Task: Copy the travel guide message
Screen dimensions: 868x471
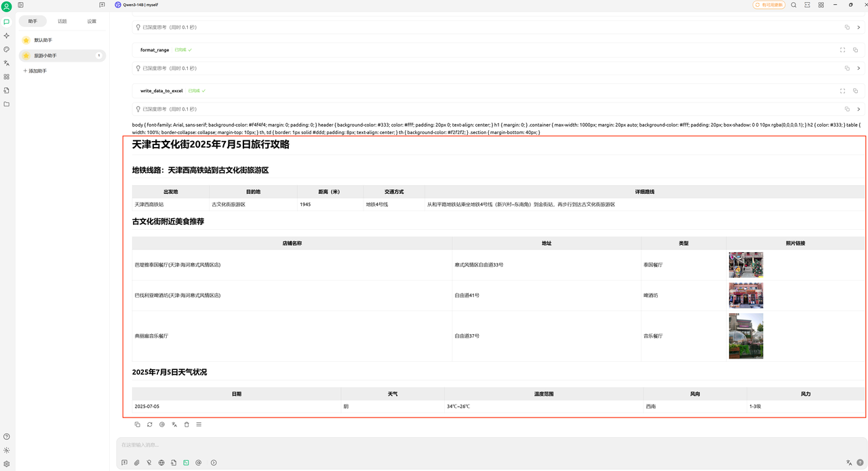Action: [x=137, y=424]
